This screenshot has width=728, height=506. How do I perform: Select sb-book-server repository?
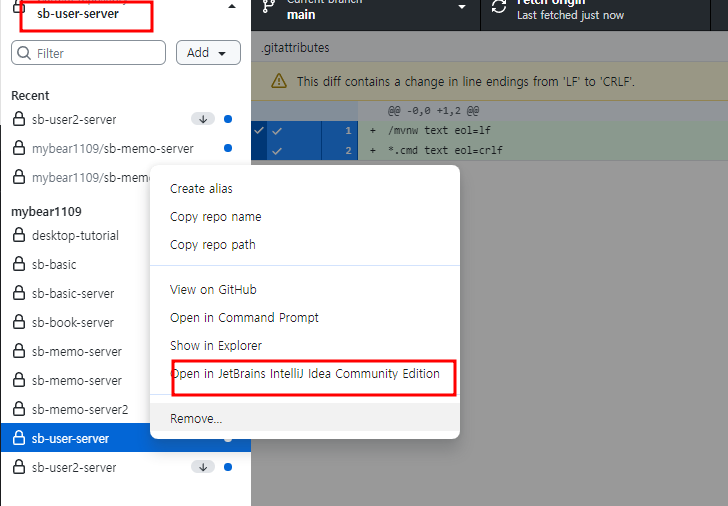click(x=76, y=322)
